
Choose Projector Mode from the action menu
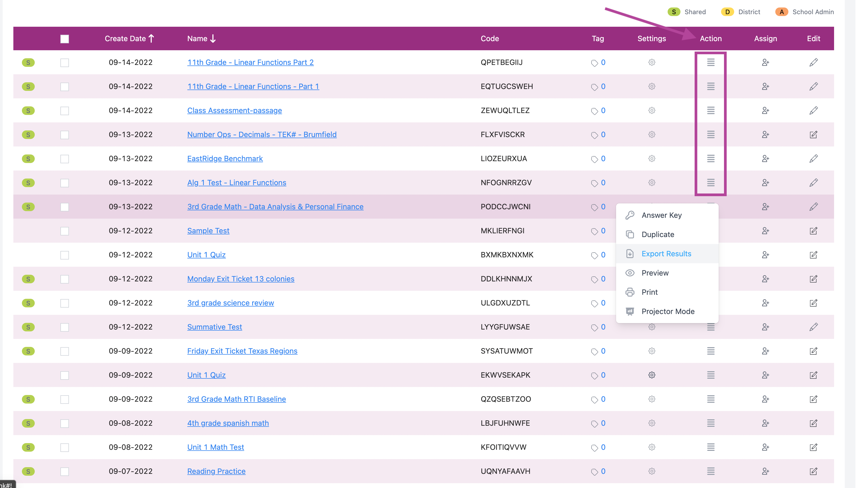pyautogui.click(x=667, y=311)
